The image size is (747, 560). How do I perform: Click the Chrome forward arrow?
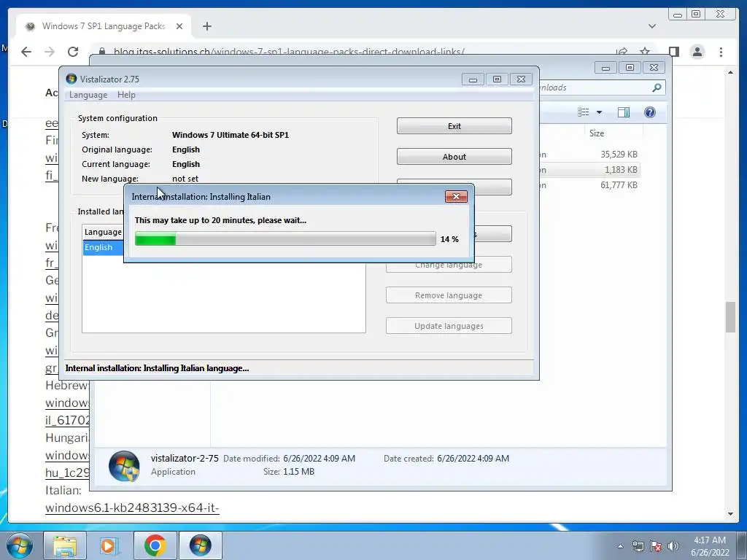50,52
